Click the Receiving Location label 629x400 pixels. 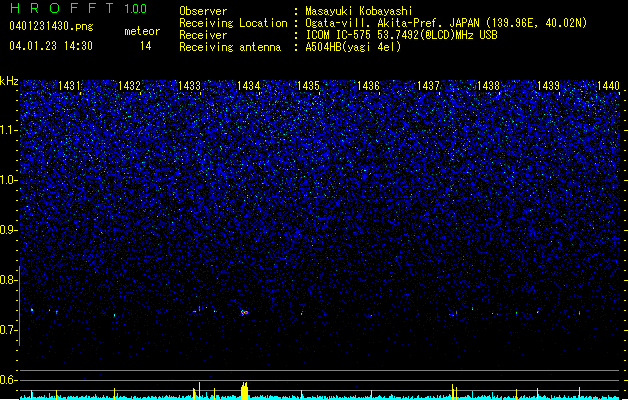click(233, 23)
